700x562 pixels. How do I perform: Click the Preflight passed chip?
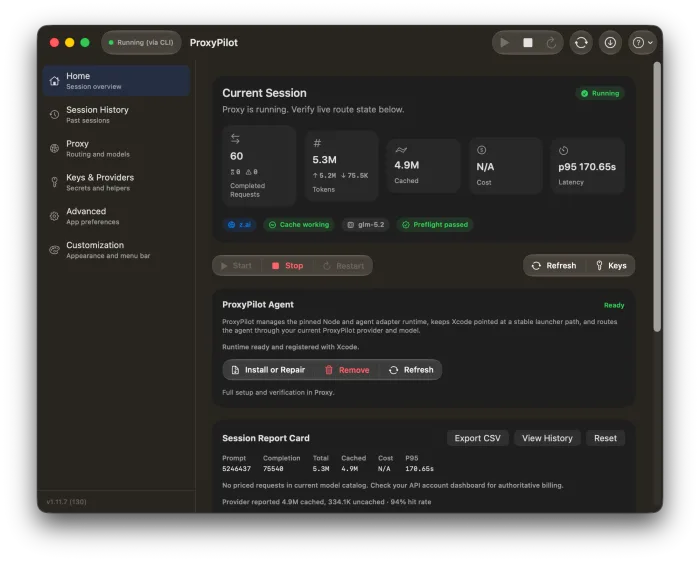pos(435,225)
